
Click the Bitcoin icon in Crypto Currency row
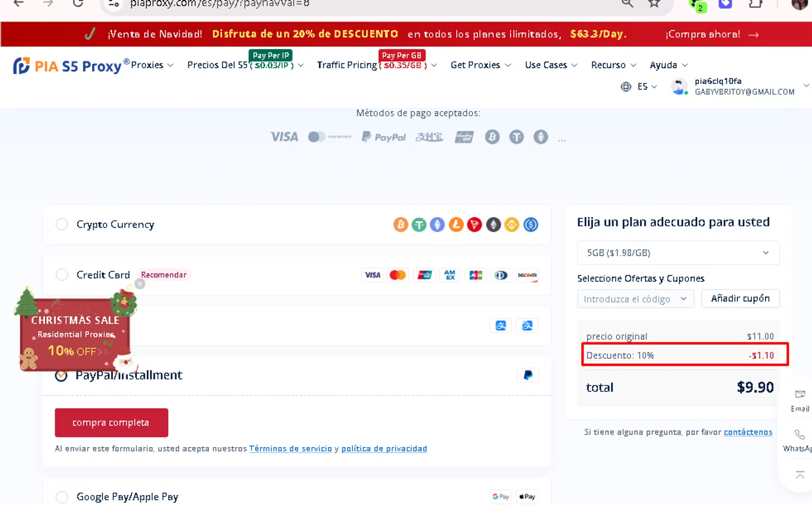401,224
